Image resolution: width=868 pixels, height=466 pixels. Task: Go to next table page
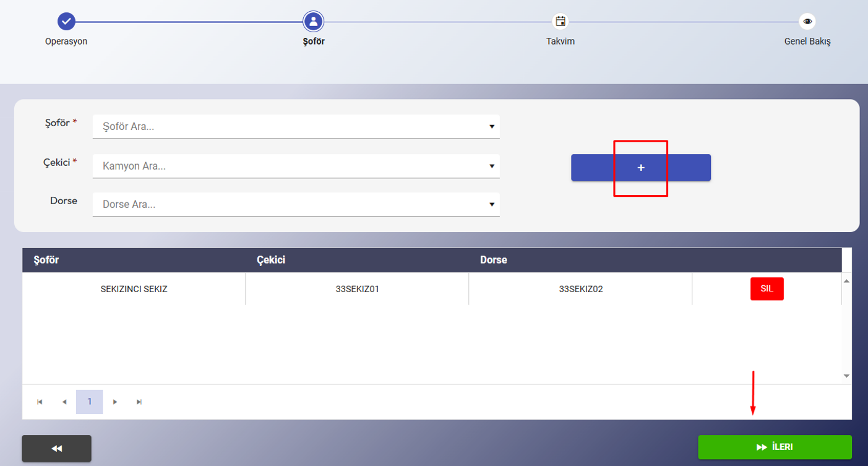pos(115,402)
